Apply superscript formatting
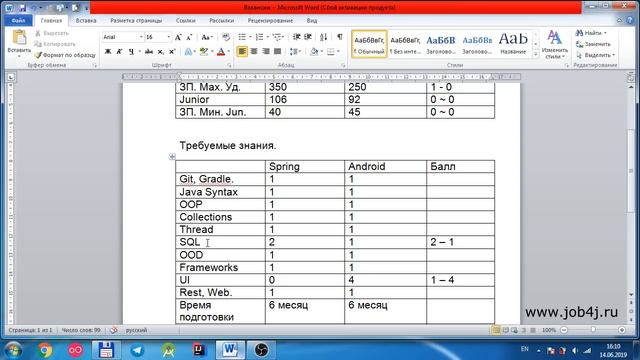 (172, 51)
